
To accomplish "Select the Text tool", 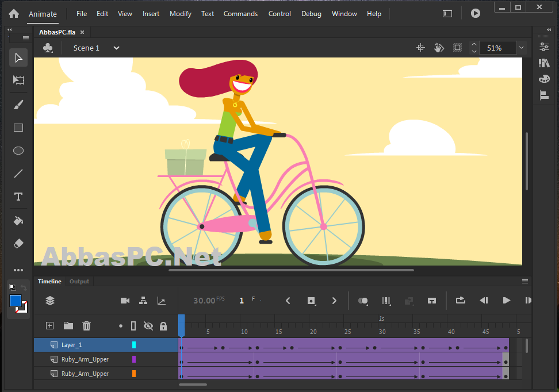I will [x=18, y=197].
